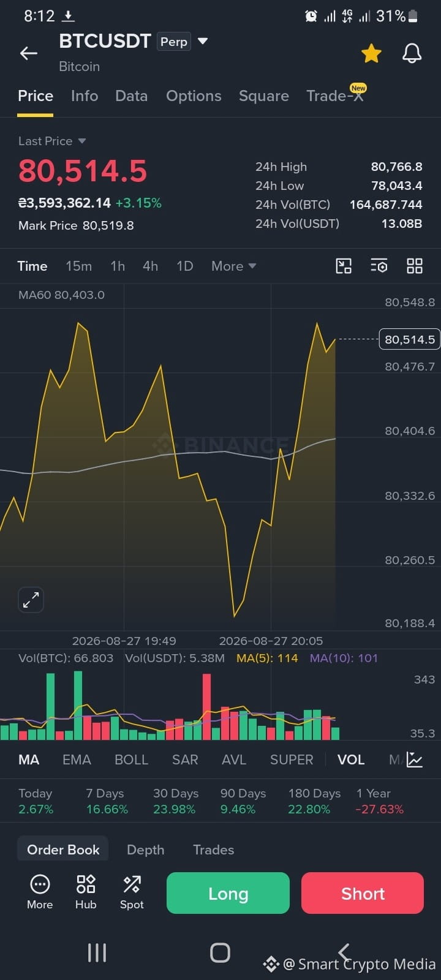Viewport: 441px width, 980px height.
Task: Tap the MA(10): 101 volume label
Action: point(344,658)
